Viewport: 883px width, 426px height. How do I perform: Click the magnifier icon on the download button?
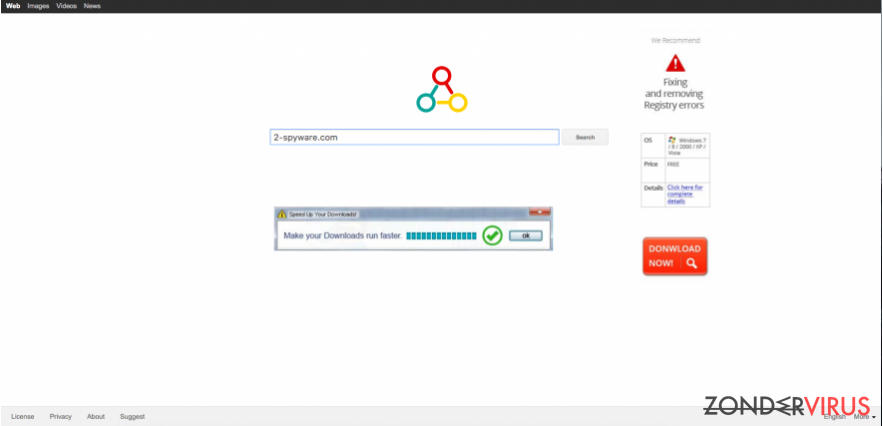692,263
